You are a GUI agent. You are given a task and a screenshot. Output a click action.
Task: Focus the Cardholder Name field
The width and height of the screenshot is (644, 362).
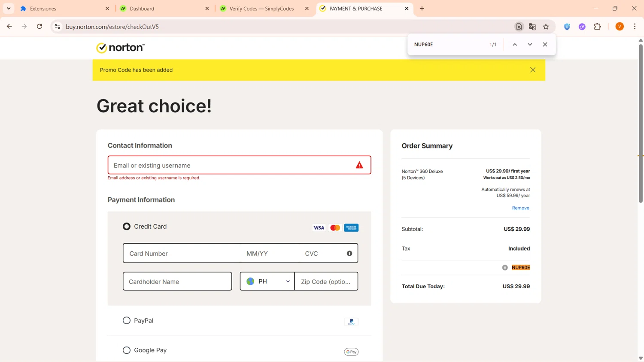[x=177, y=281]
